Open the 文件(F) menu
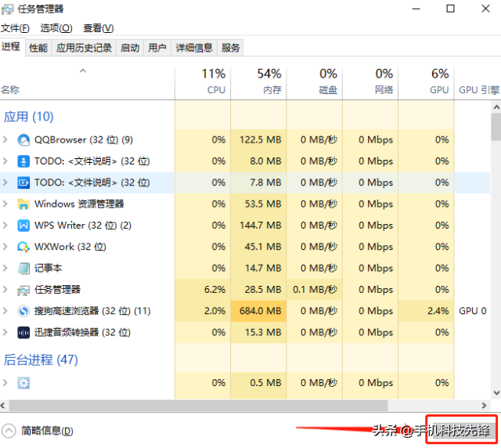Screen dimensions: 501x448 [x=15, y=28]
